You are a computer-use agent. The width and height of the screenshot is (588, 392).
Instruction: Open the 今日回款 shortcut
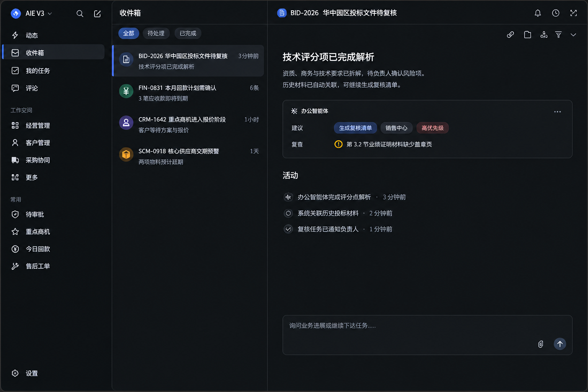pyautogui.click(x=53, y=249)
